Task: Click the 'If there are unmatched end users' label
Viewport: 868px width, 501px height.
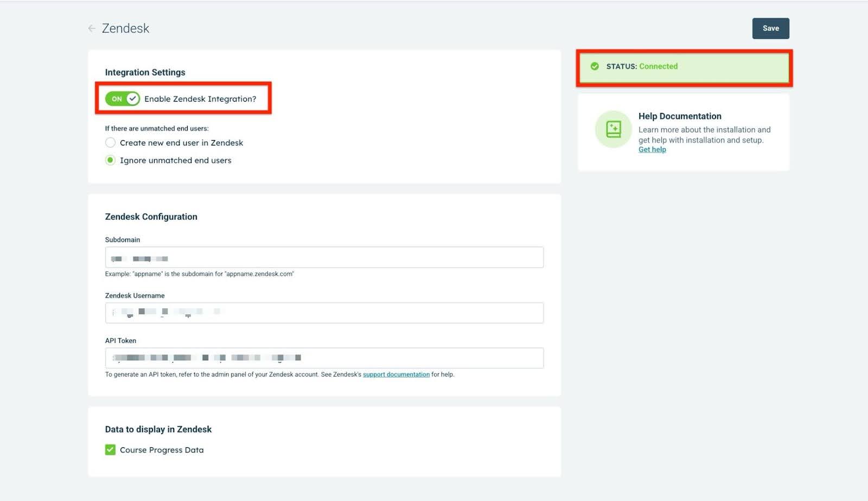Action: coord(157,129)
